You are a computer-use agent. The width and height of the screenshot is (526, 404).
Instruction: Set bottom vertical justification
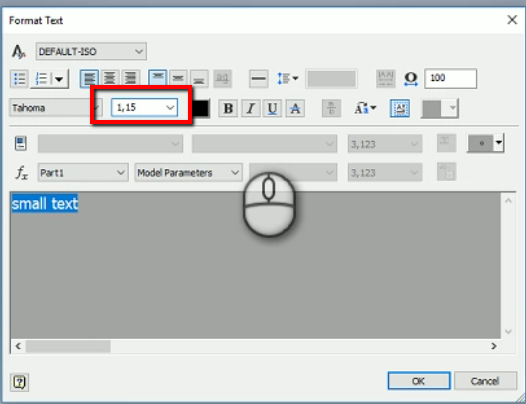point(199,79)
